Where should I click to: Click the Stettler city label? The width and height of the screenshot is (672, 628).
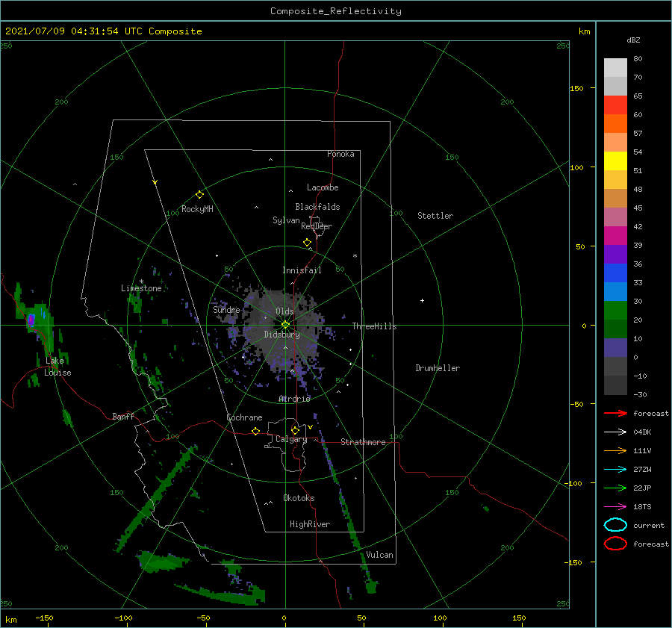(435, 216)
